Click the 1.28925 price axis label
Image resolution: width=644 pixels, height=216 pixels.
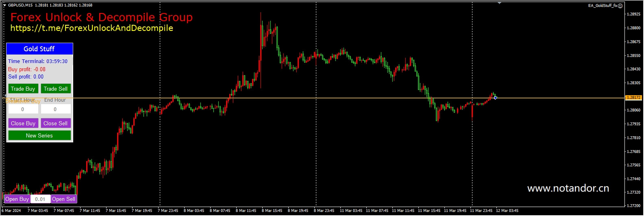tap(633, 14)
